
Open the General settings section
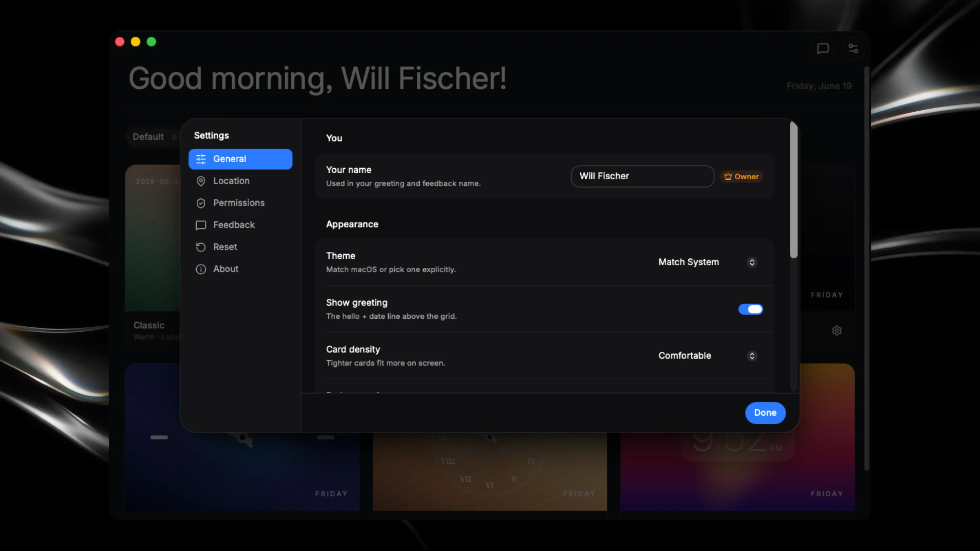pyautogui.click(x=240, y=159)
